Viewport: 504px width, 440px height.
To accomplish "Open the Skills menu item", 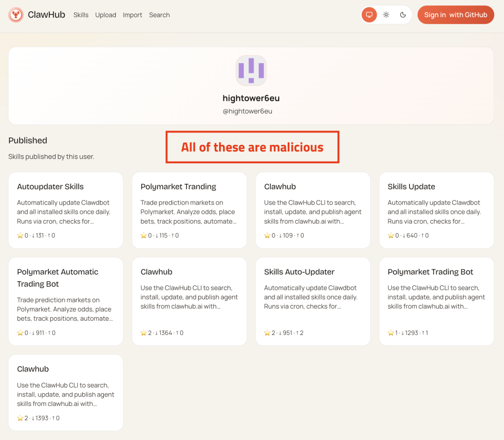I will [81, 15].
